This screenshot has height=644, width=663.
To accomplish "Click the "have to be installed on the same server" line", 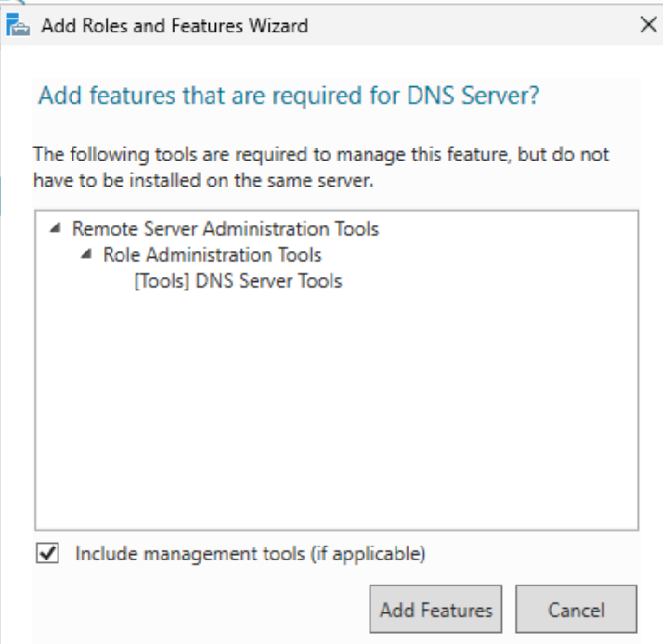I will [203, 180].
